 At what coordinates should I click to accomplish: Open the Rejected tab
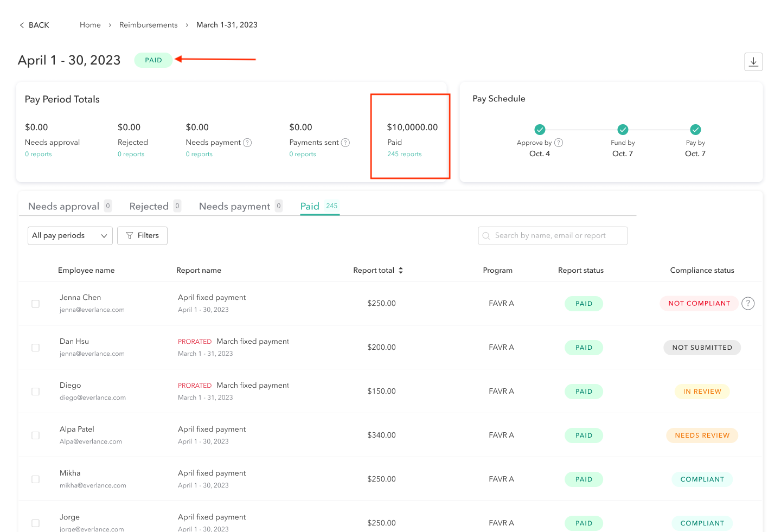coord(149,207)
